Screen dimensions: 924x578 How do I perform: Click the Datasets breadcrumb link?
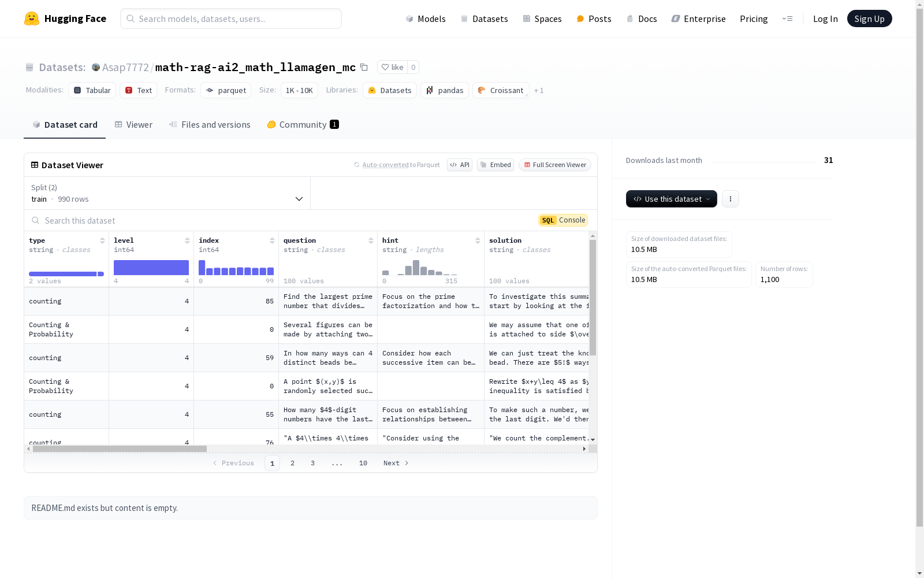point(62,67)
